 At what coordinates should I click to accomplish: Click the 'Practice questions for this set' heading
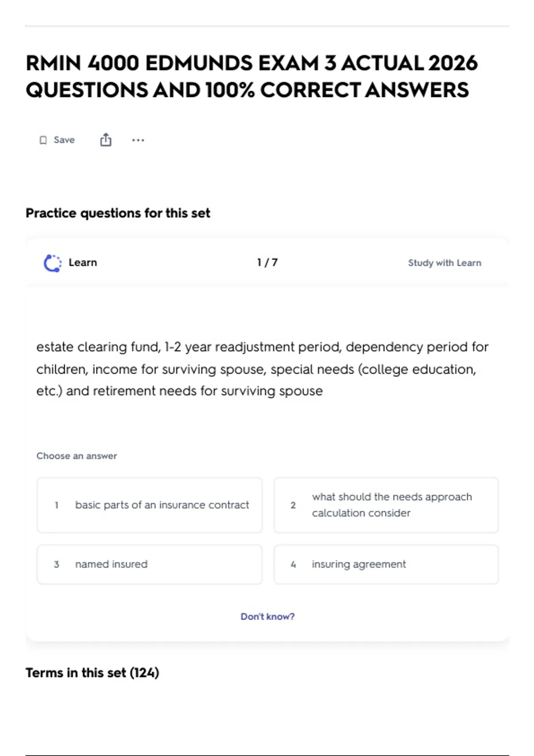coord(118,213)
